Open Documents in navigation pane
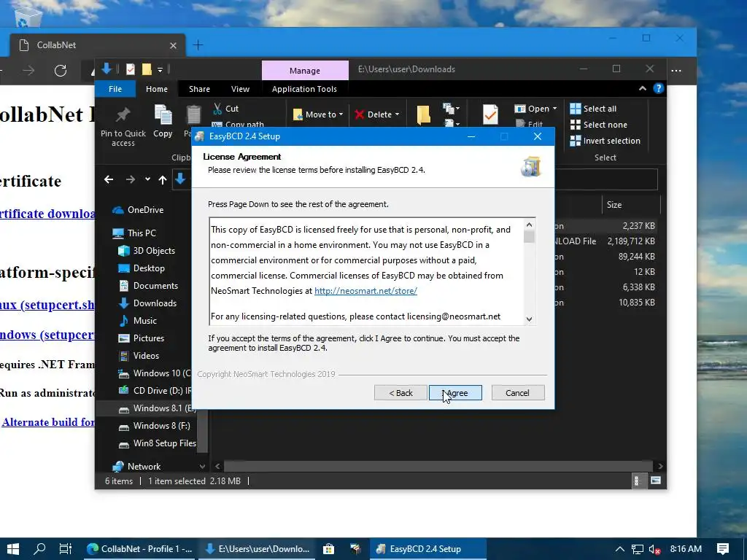747x560 pixels. click(x=148, y=286)
